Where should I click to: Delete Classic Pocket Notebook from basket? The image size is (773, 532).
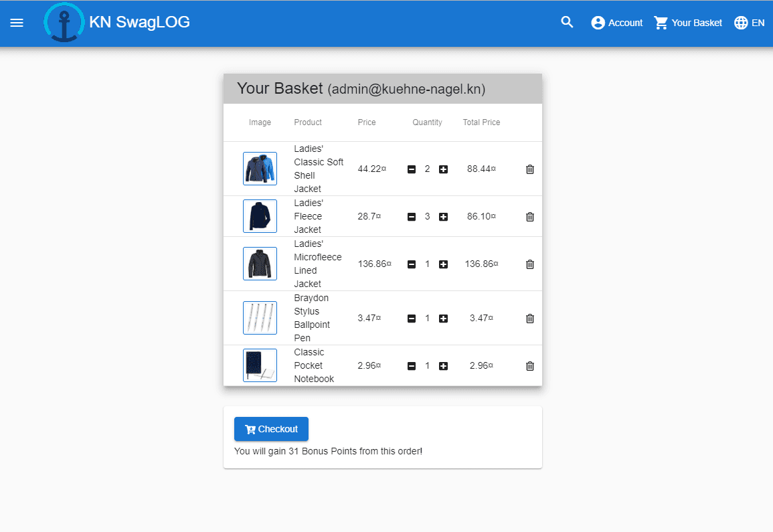click(530, 366)
